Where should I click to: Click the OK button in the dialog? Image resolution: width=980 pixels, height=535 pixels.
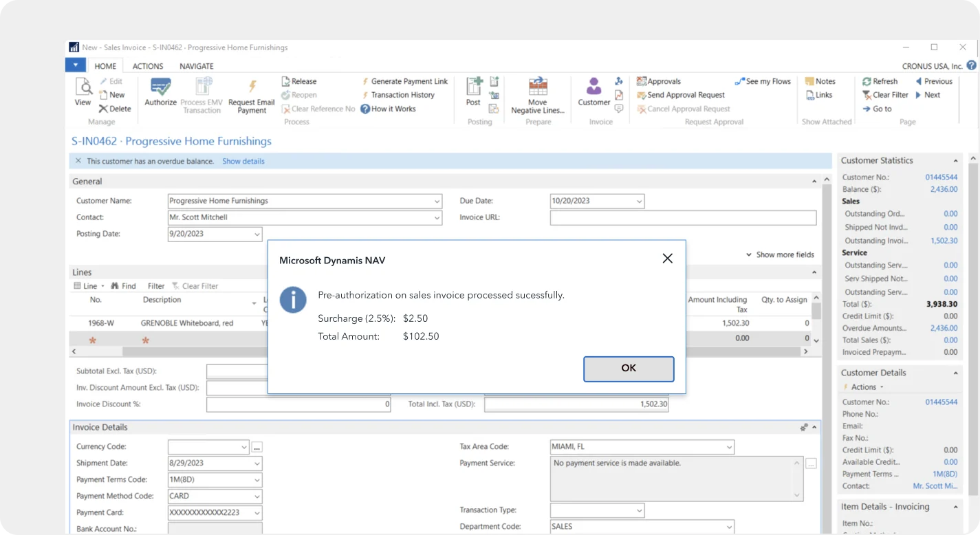tap(629, 369)
